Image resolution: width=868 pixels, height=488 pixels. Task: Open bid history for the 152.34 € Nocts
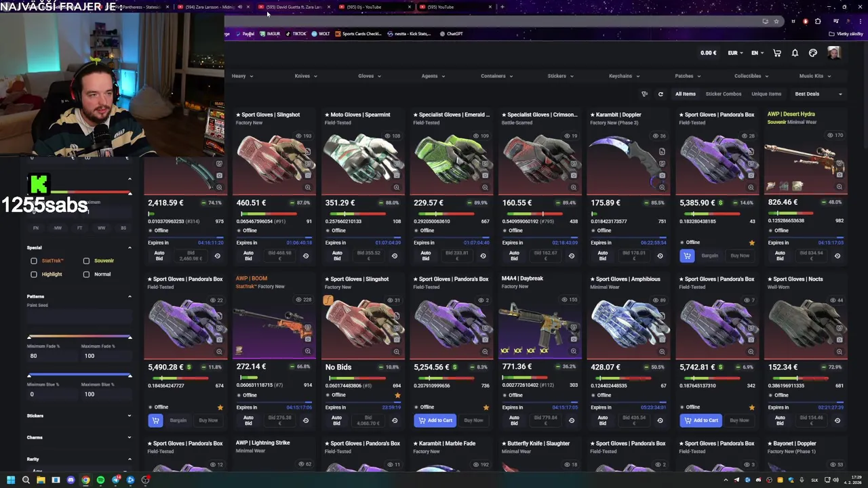pyautogui.click(x=837, y=420)
